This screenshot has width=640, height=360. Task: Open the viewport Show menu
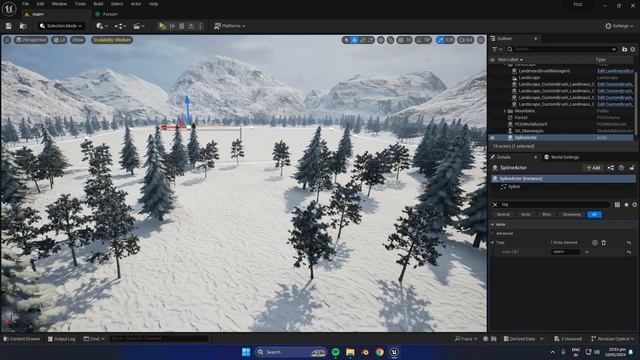click(x=78, y=40)
